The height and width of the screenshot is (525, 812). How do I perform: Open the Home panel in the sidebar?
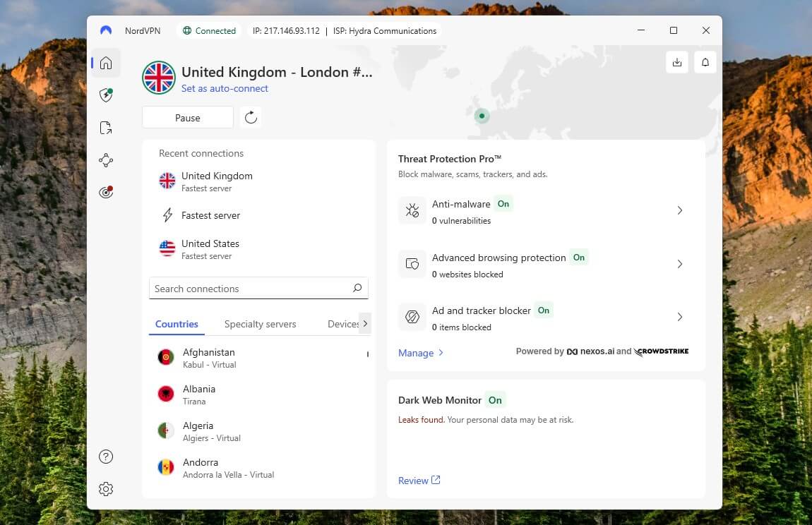pos(106,62)
